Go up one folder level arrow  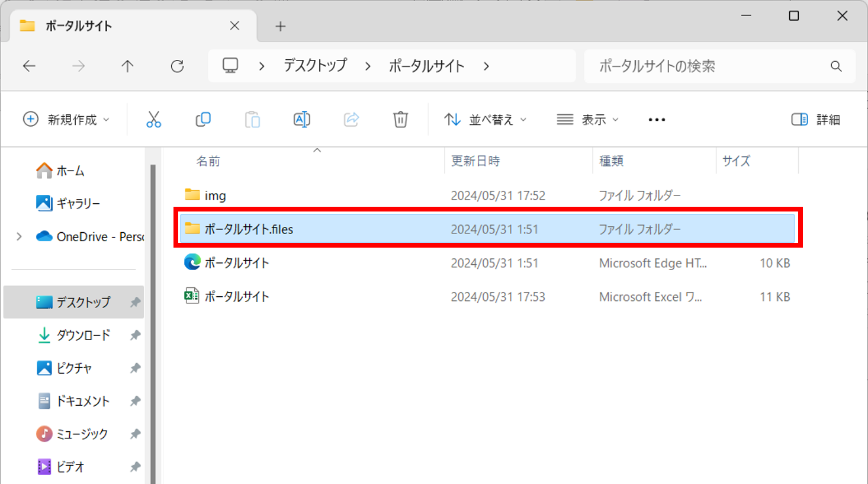pyautogui.click(x=127, y=66)
